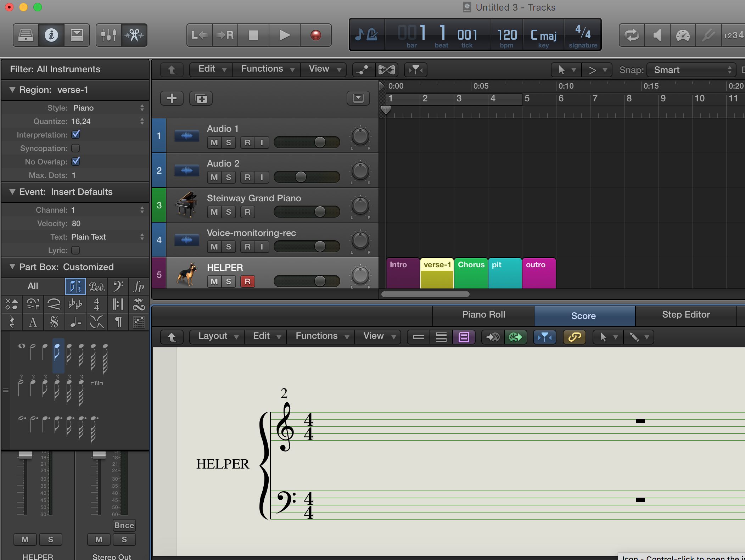
Task: Select the bass clef Part Box group
Action: [x=118, y=286]
